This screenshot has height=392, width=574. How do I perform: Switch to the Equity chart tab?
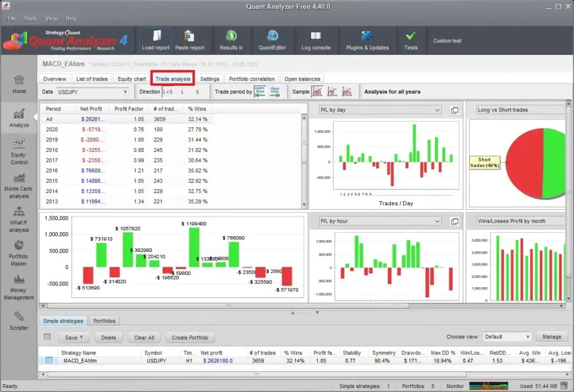[132, 79]
